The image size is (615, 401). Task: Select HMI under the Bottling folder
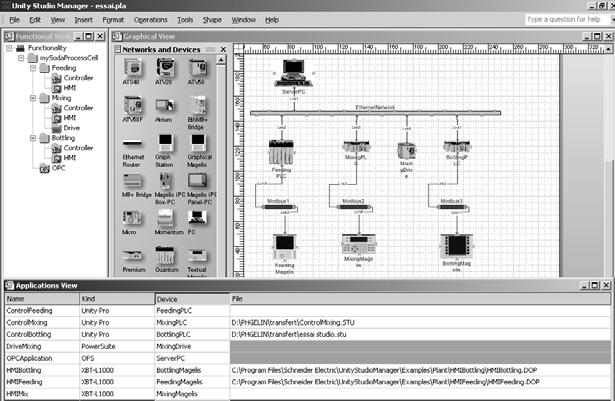point(64,158)
